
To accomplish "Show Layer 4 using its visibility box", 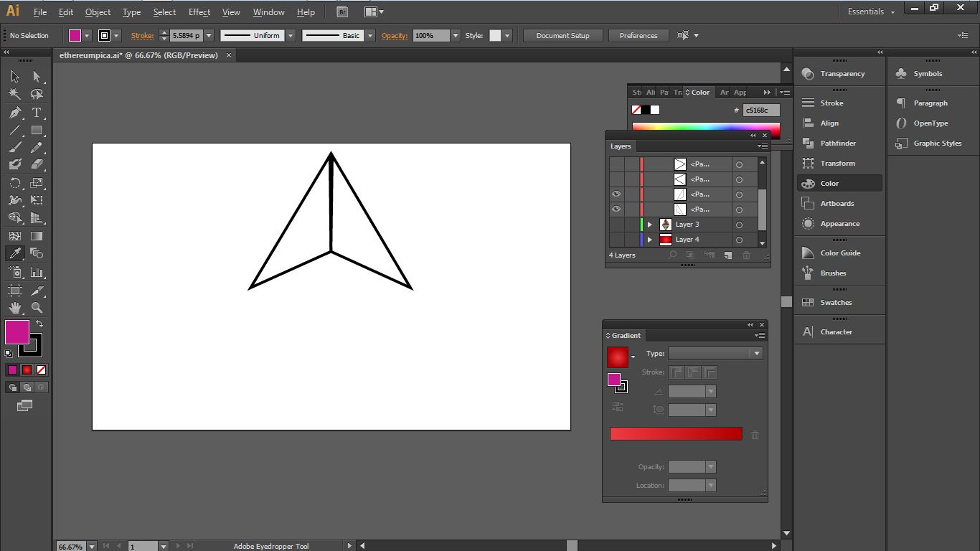I will [x=616, y=240].
